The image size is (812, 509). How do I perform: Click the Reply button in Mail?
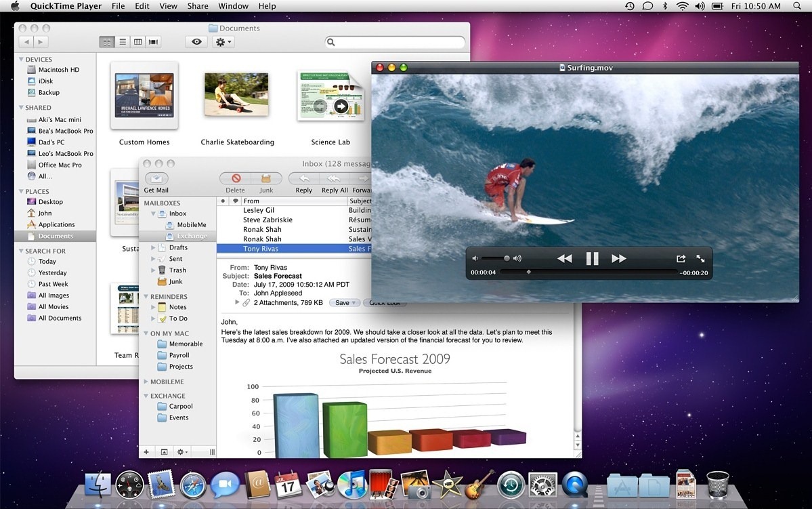303,179
